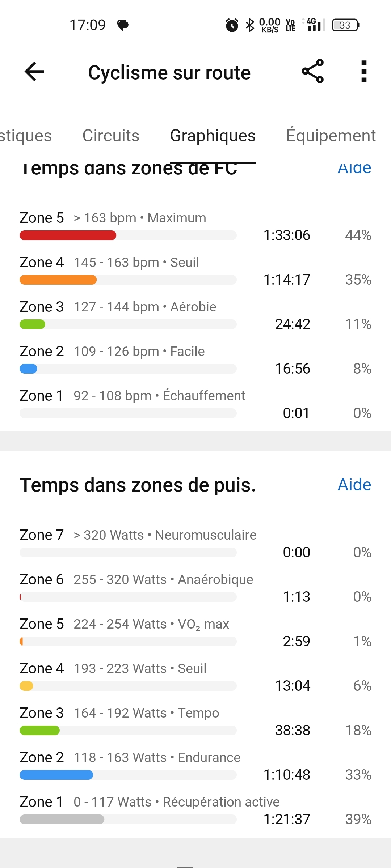Image resolution: width=391 pixels, height=868 pixels.
Task: Tap the alarm icon in status bar
Action: [232, 25]
